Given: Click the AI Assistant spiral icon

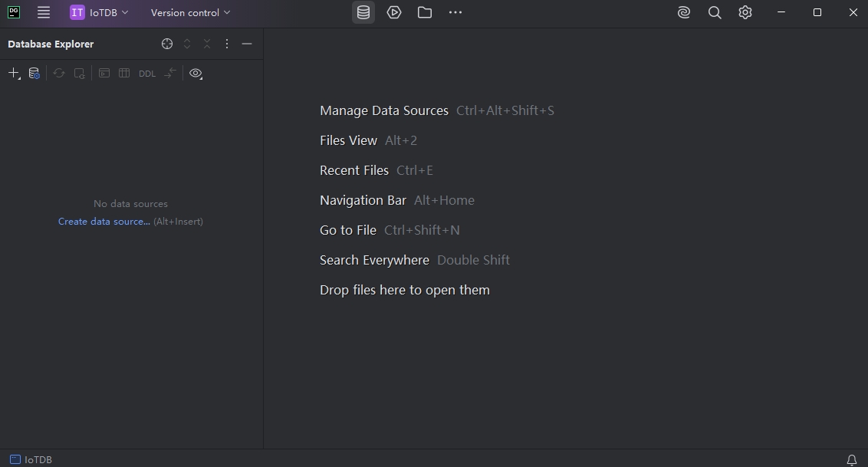Looking at the screenshot, I should pos(684,12).
